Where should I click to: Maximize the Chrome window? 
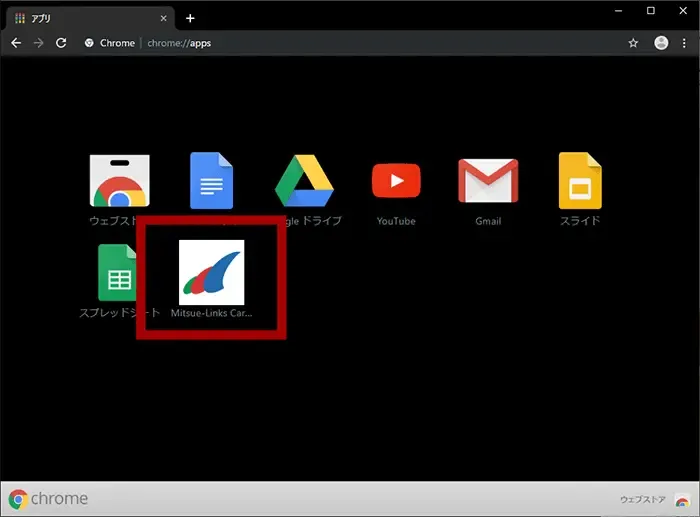pyautogui.click(x=651, y=11)
